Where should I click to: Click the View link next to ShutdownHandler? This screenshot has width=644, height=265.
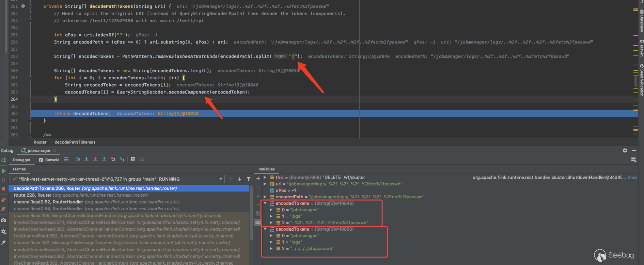[x=632, y=178]
